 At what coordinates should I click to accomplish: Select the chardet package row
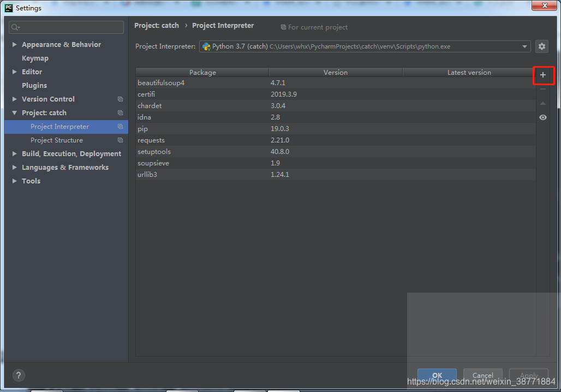tap(336, 105)
